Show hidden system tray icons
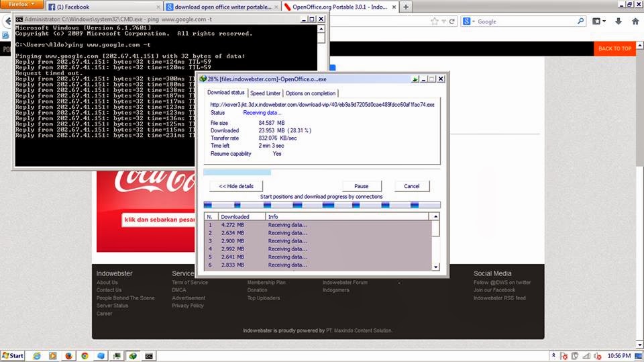644x362 pixels. pyautogui.click(x=553, y=355)
